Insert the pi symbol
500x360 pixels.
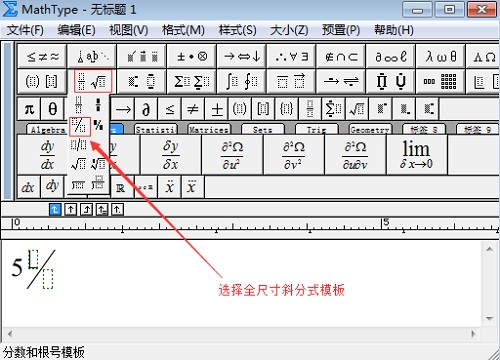tap(29, 109)
